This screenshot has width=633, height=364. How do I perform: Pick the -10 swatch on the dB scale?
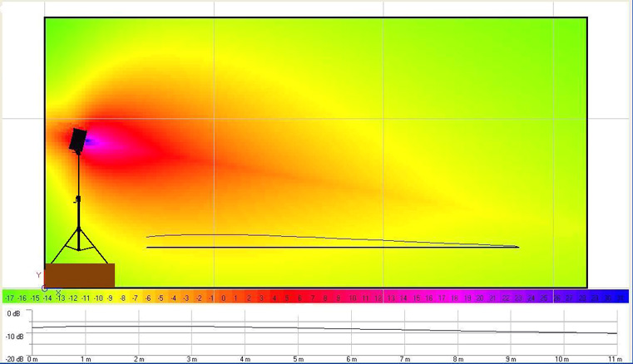tap(98, 298)
